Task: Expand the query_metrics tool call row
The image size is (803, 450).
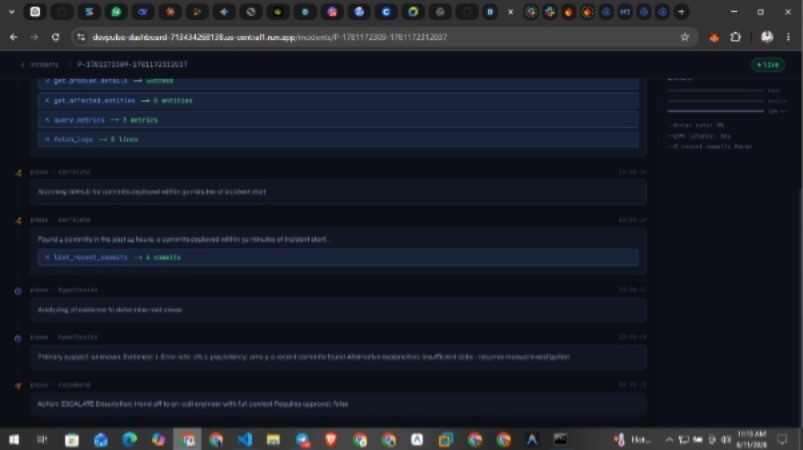Action: point(338,120)
